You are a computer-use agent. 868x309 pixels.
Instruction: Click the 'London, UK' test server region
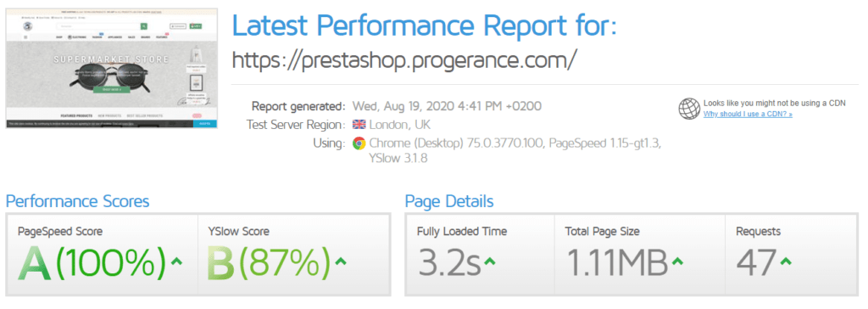coord(399,124)
